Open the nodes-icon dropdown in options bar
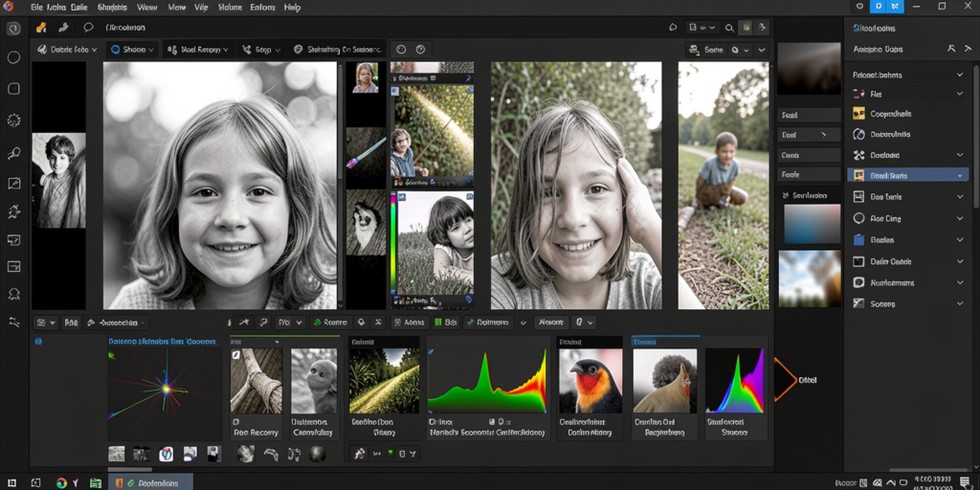 pyautogui.click(x=260, y=50)
